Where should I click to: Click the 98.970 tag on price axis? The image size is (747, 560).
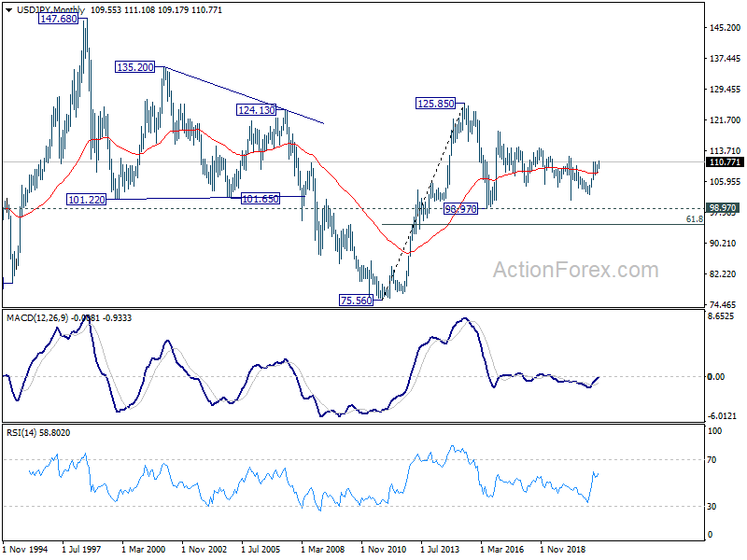725,208
